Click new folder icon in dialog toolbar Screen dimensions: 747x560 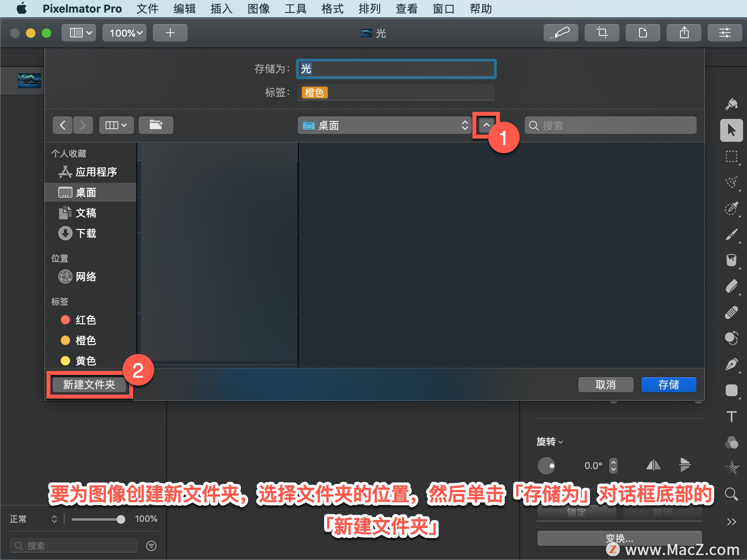click(x=156, y=125)
